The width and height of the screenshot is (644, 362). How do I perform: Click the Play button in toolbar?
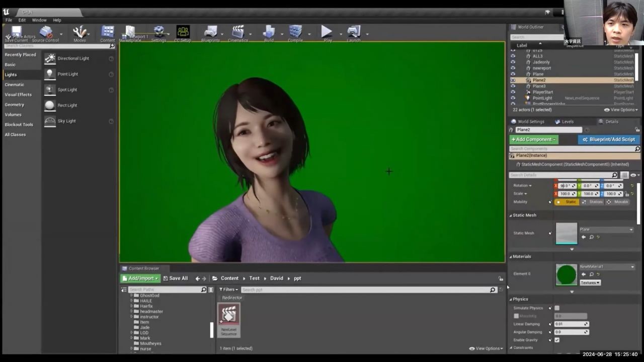(x=327, y=32)
